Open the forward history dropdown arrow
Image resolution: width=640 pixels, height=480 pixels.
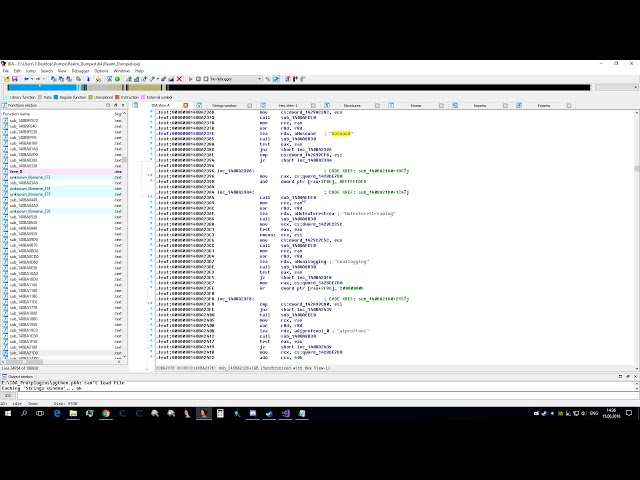coord(43,79)
